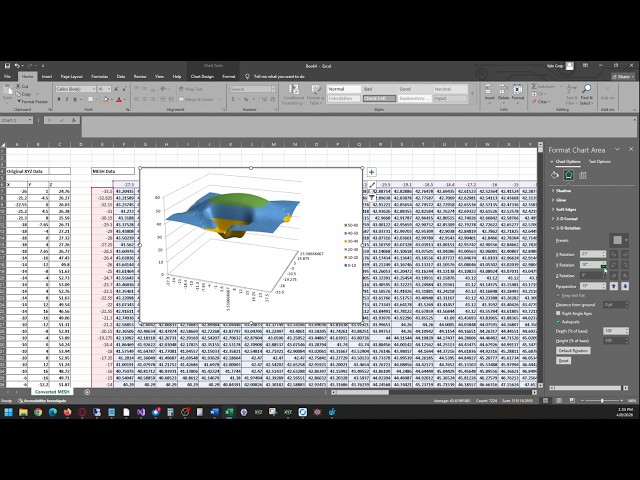Click the X Rotation value field
Image resolution: width=640 pixels, height=480 pixels.
[x=590, y=254]
